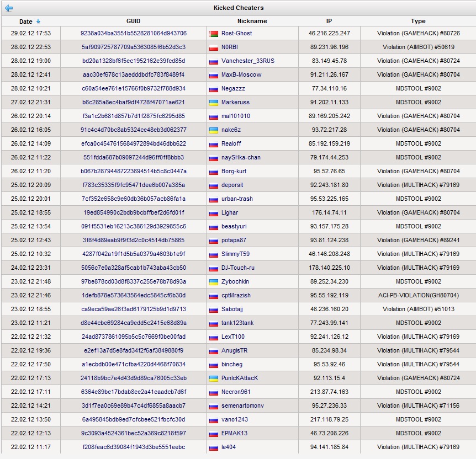Click the Ukrainian flag beside Markeruss
Viewport: 476px width, 459px height.
[214, 103]
